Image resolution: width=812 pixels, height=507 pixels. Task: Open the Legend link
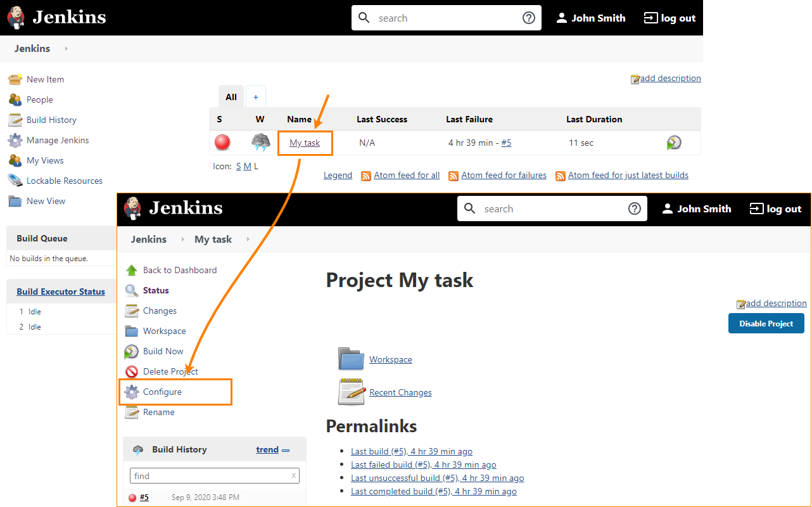point(338,176)
